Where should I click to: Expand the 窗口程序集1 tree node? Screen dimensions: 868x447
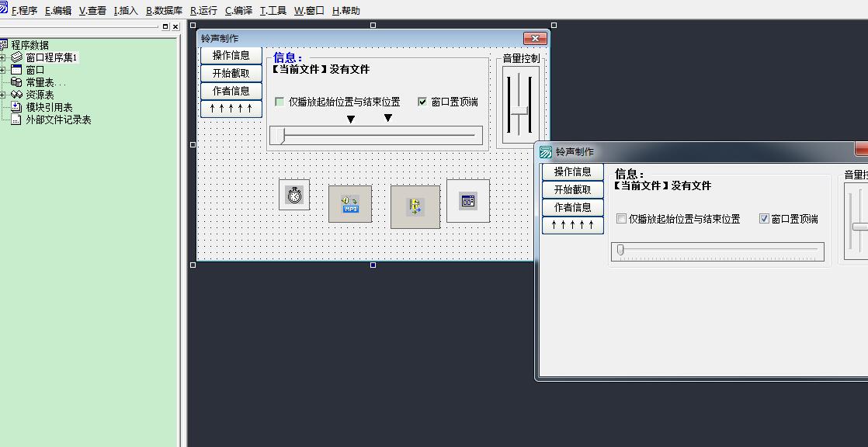pos(3,57)
